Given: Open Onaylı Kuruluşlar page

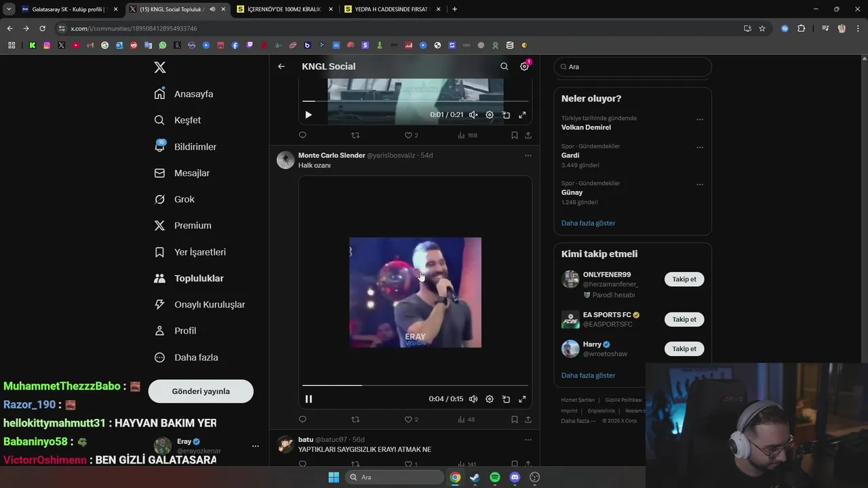Looking at the screenshot, I should [x=199, y=304].
